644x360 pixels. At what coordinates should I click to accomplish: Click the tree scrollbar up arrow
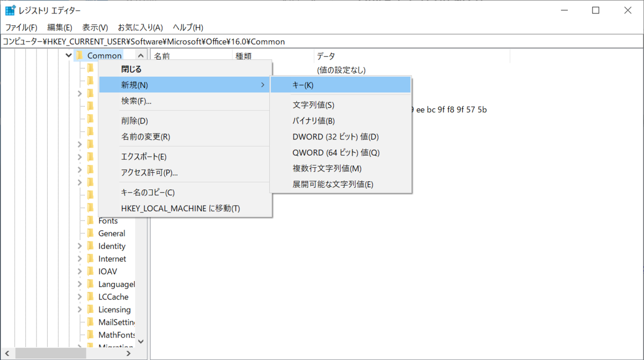pos(141,55)
